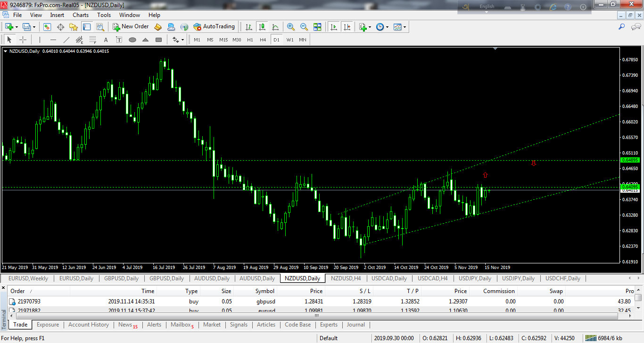644x343 pixels.
Task: Select the equidistant channel tool
Action: click(79, 40)
